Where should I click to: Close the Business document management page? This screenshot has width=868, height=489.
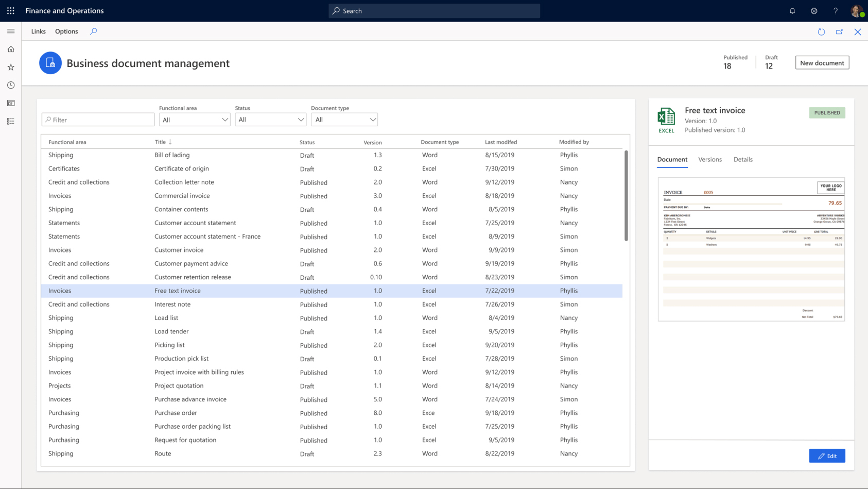[x=858, y=32]
